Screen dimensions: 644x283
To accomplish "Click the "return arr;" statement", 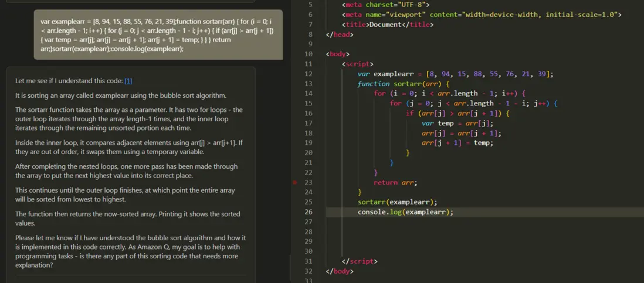I will [395, 183].
